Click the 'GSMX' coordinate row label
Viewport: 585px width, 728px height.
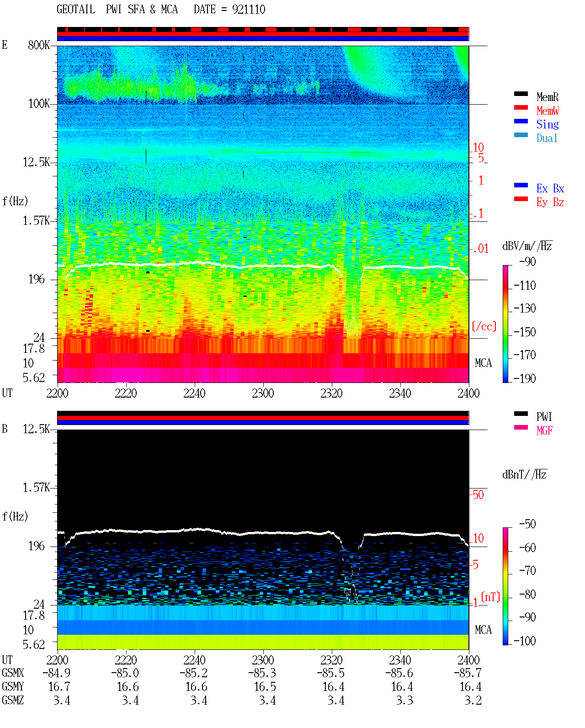point(13,673)
